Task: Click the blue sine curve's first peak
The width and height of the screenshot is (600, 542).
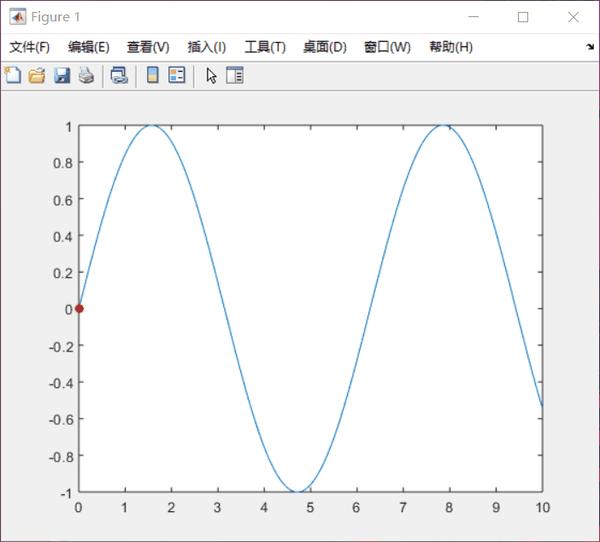Action: tap(152, 126)
